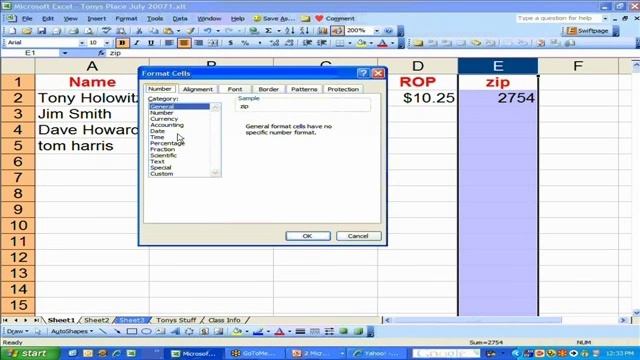The height and width of the screenshot is (360, 640).
Task: Click Save As toolbar button
Action: coord(274,19)
